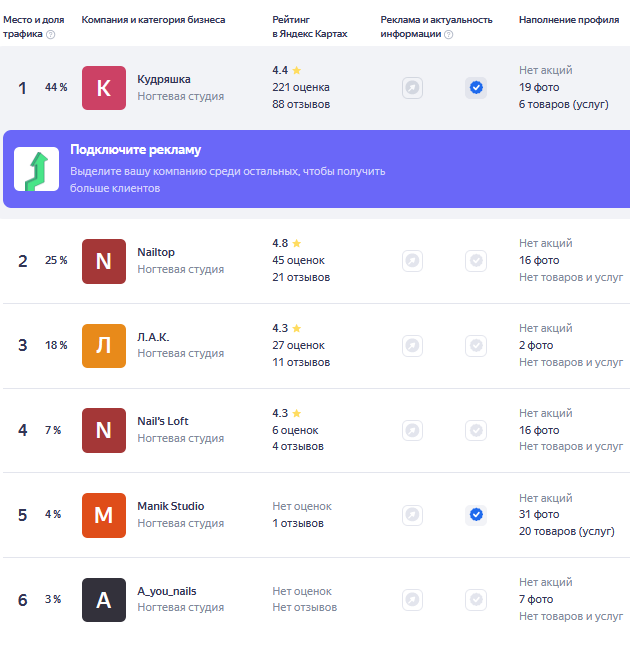Click the rating star next to 4.8

click(297, 243)
